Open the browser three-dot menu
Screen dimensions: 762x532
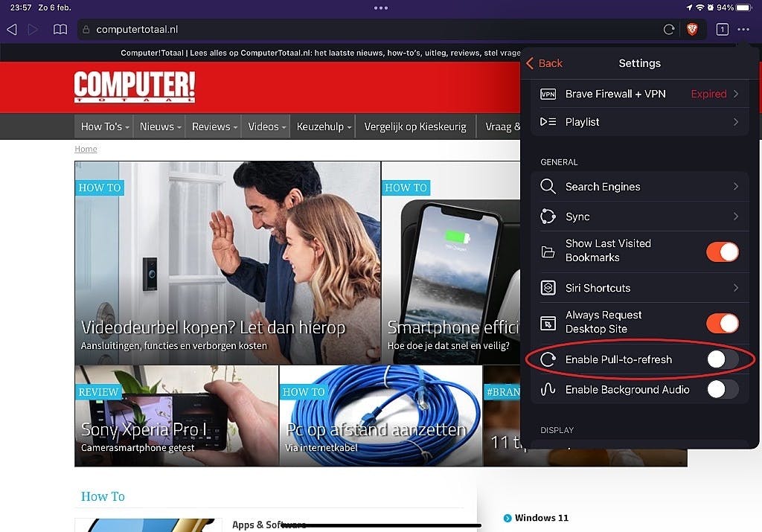click(x=743, y=30)
